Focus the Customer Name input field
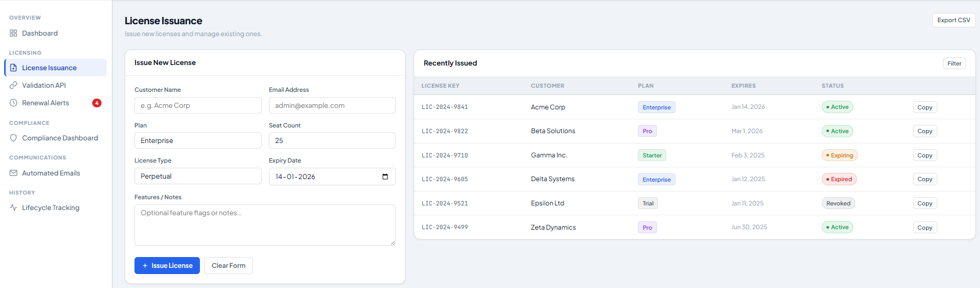The width and height of the screenshot is (980, 288). [198, 105]
